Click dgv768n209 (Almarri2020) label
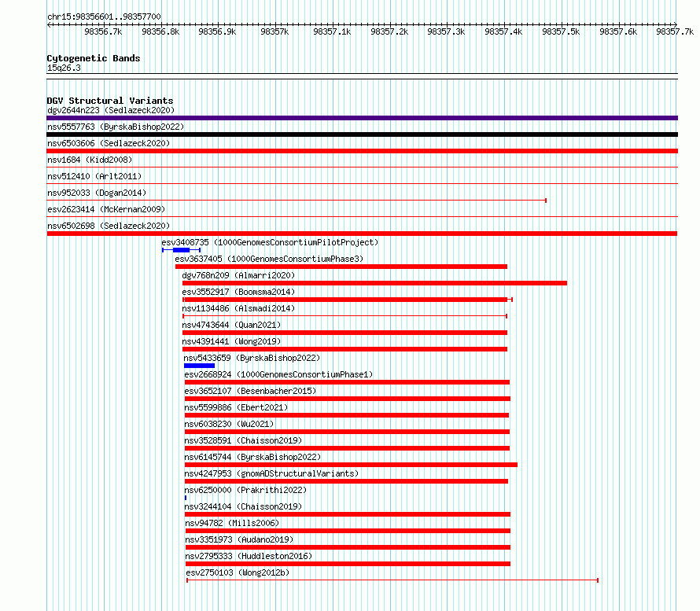Viewport: 700px width, 611px height. 238,275
